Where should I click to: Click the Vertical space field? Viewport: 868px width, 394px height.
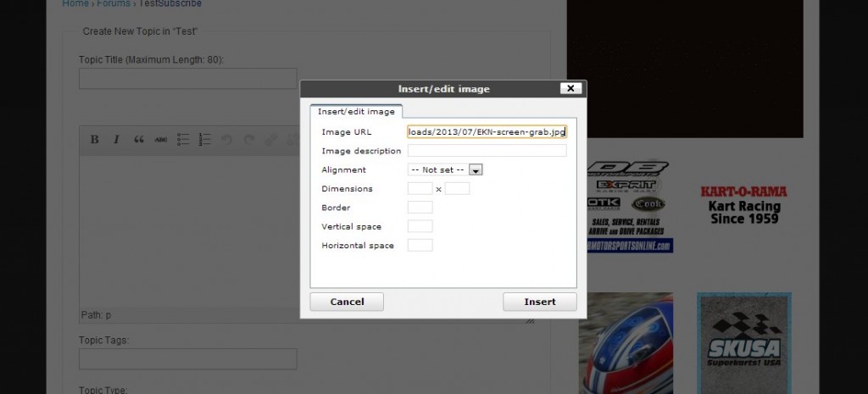tap(420, 226)
